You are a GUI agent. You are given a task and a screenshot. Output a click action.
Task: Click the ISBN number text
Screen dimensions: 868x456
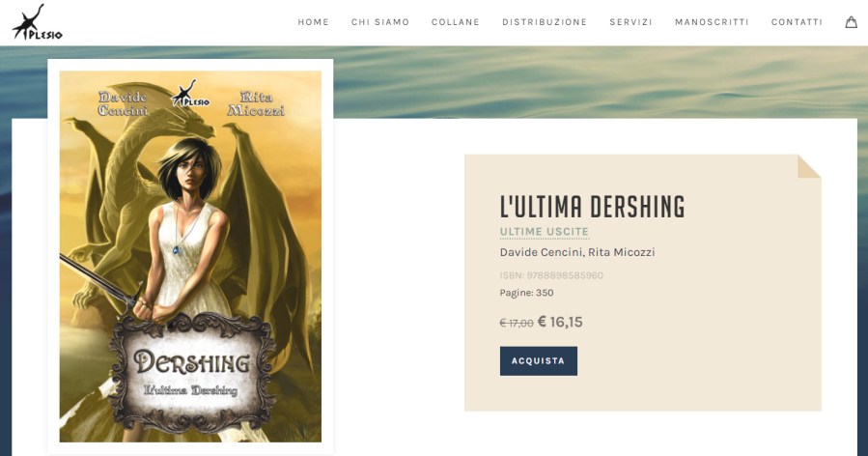point(551,275)
